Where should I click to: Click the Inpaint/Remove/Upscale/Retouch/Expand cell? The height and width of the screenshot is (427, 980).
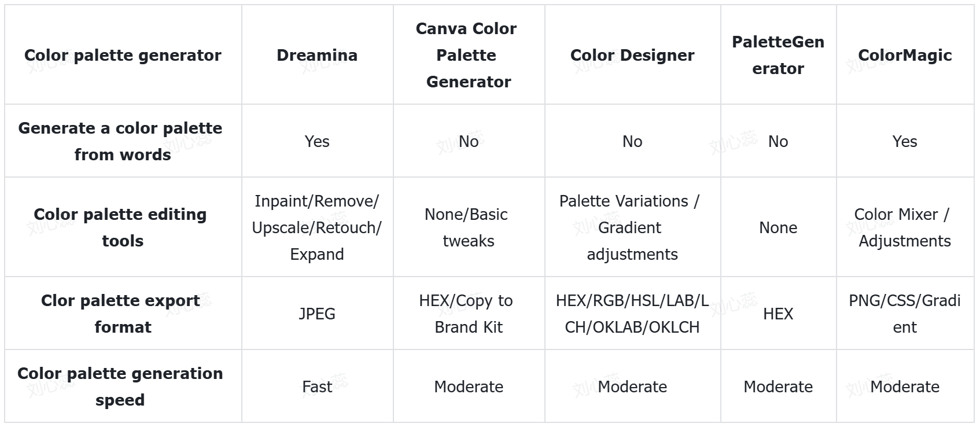point(317,227)
